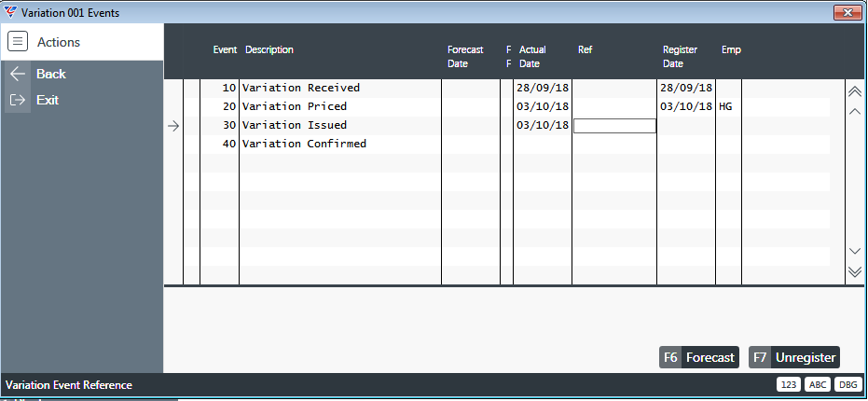This screenshot has height=401, width=868.
Task: Choose Back in the Actions sidebar
Action: point(51,74)
